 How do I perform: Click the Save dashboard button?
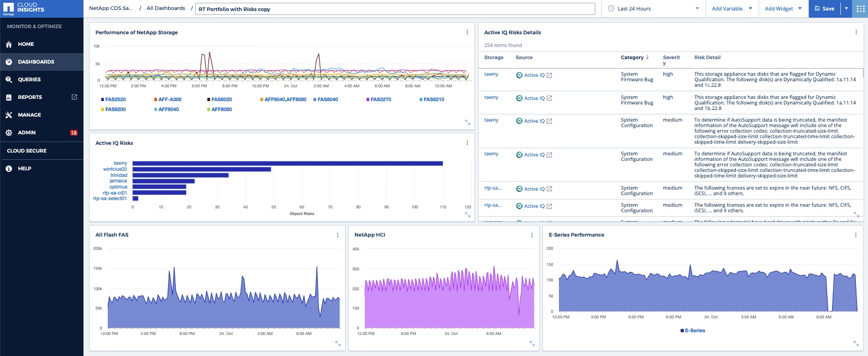[x=824, y=9]
